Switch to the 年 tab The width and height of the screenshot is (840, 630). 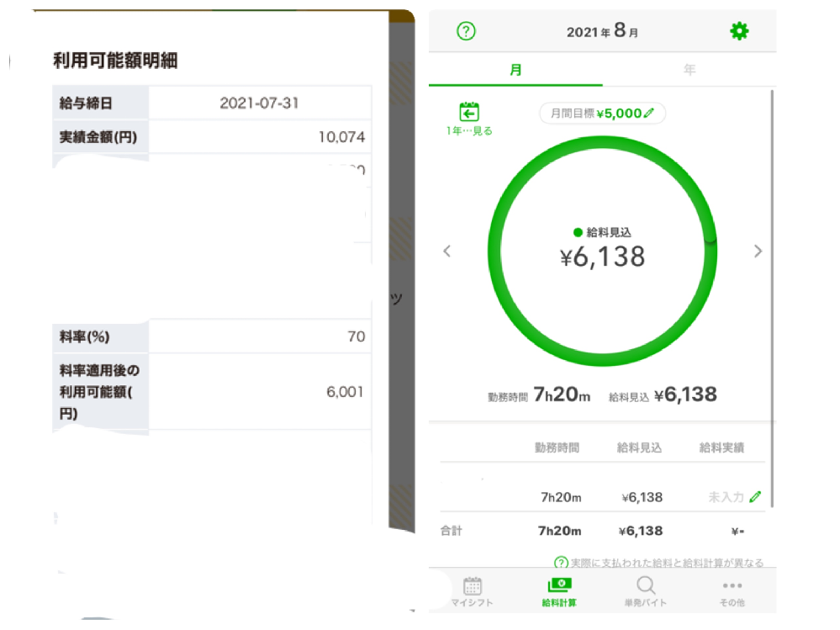pos(689,70)
